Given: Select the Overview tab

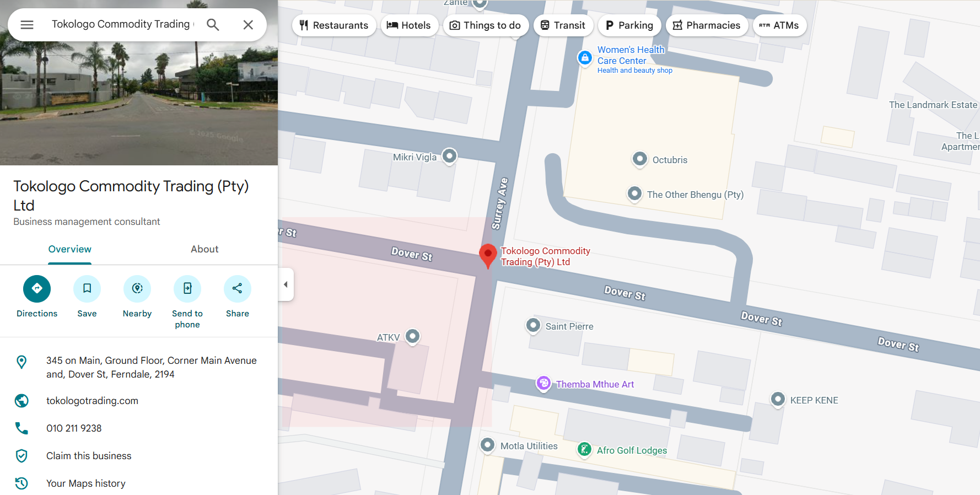Looking at the screenshot, I should (70, 249).
